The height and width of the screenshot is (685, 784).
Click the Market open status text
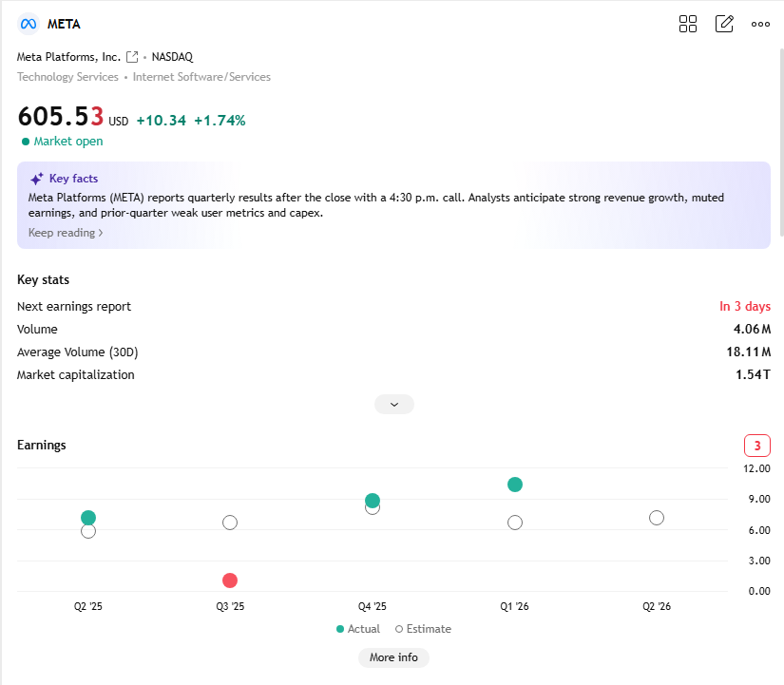68,142
